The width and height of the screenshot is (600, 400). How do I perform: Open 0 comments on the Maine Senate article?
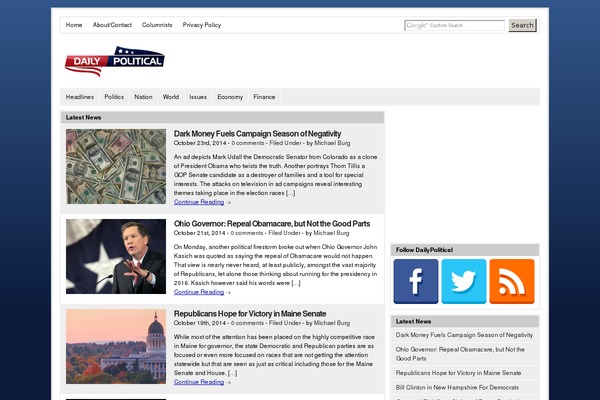(247, 323)
